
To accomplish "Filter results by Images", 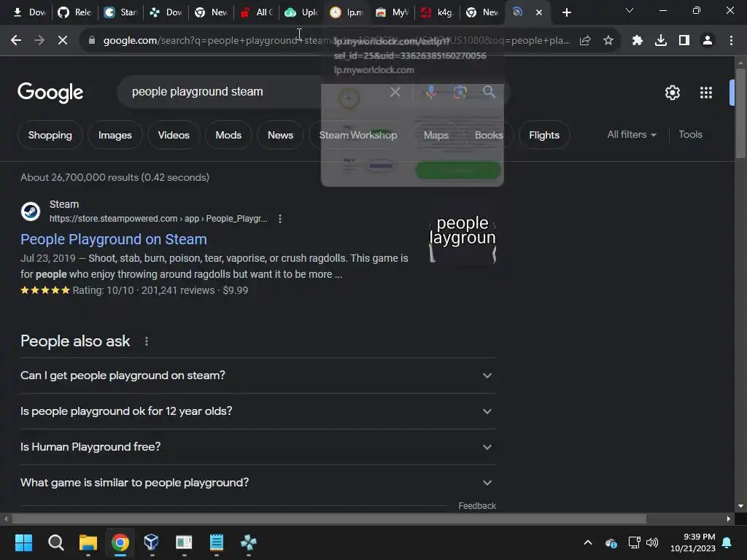I will 115,135.
